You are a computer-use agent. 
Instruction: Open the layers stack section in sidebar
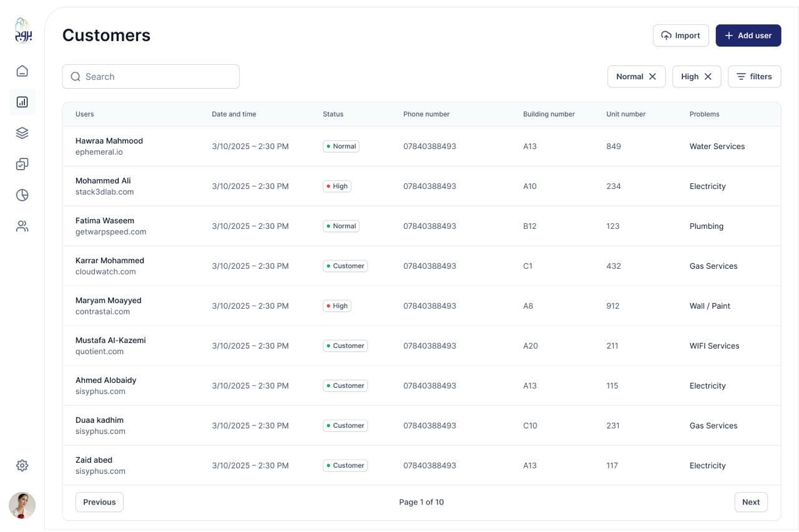coord(22,133)
